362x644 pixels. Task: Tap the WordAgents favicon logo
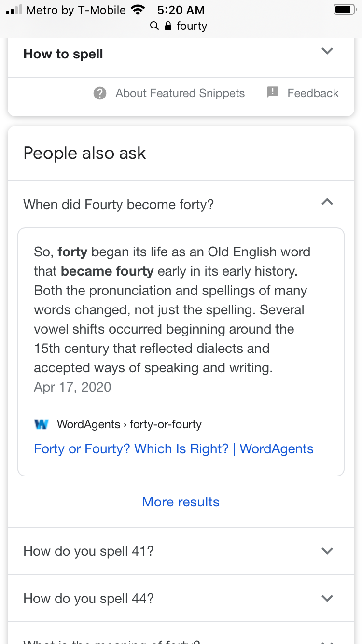pyautogui.click(x=42, y=424)
